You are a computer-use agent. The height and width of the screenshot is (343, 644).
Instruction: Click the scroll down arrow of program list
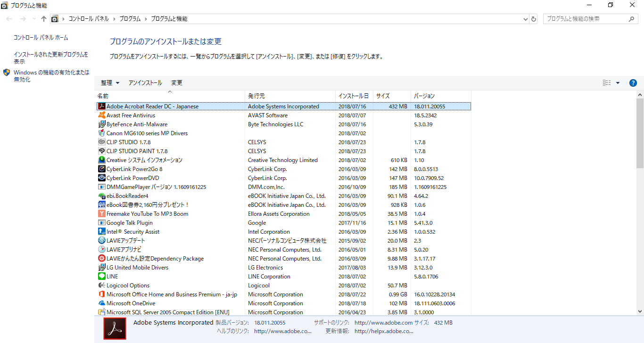640,311
